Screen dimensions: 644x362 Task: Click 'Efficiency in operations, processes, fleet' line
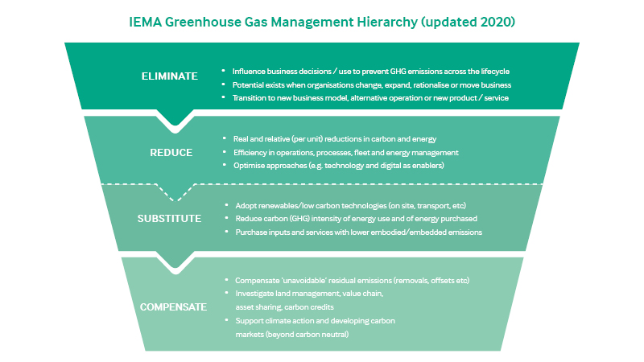[346, 153]
